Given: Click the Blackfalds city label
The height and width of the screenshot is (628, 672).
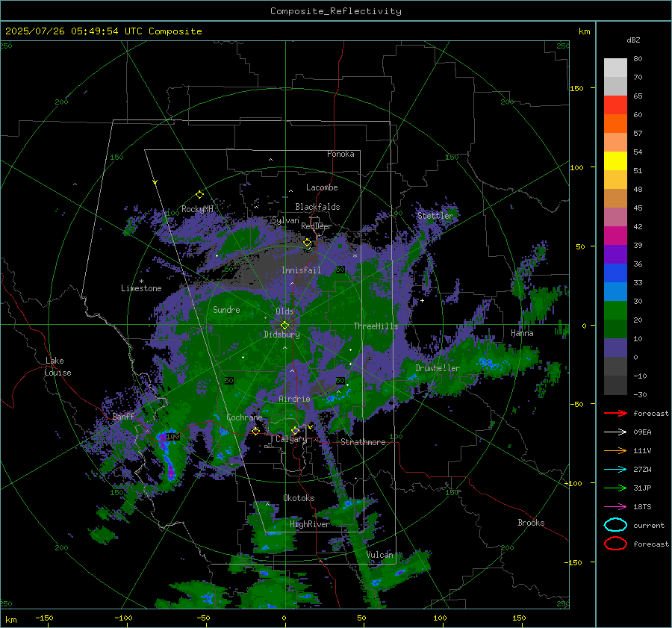Looking at the screenshot, I should (317, 207).
